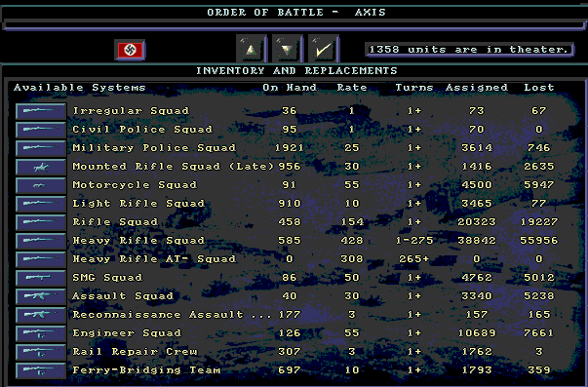Click the Lost column header
588x387 pixels.
click(x=539, y=88)
